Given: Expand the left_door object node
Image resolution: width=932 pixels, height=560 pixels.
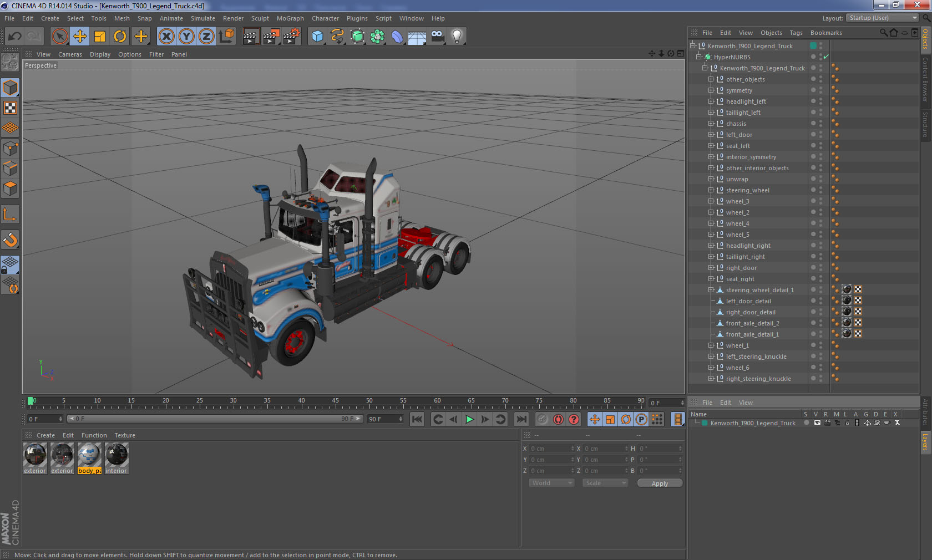Looking at the screenshot, I should pyautogui.click(x=711, y=134).
